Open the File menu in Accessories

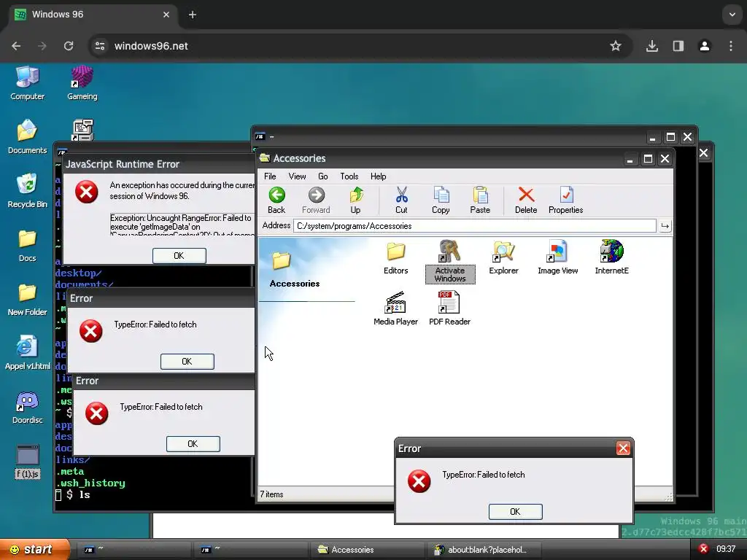click(270, 176)
